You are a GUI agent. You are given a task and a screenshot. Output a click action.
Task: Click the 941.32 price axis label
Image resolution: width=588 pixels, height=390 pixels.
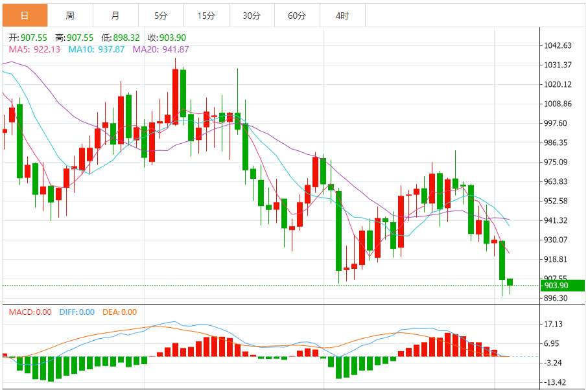[x=556, y=220]
